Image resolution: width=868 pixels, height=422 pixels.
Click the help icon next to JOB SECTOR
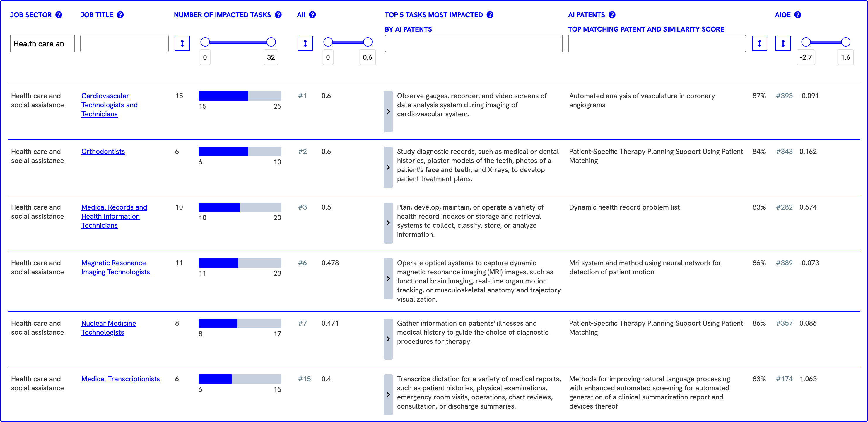click(59, 15)
